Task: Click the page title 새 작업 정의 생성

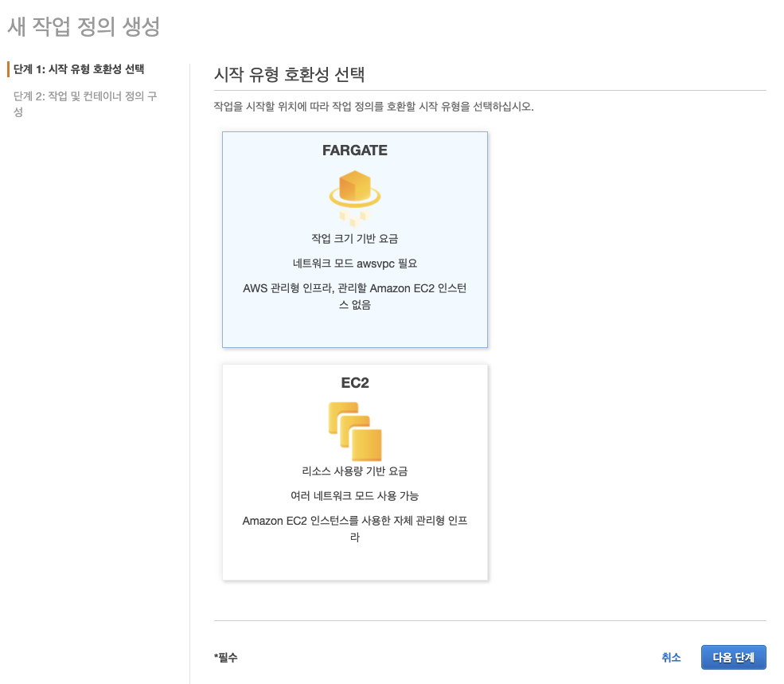Action: [84, 26]
